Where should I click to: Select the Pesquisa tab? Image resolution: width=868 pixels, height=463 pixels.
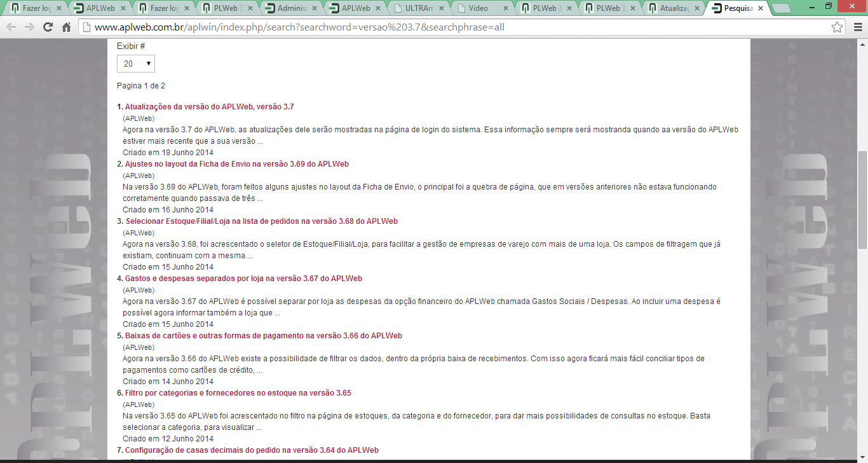tap(737, 8)
